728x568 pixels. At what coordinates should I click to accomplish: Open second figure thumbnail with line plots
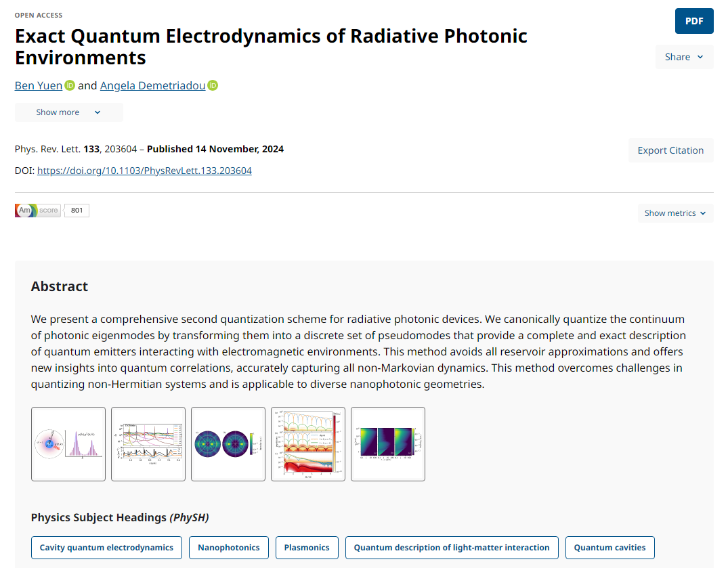148,444
